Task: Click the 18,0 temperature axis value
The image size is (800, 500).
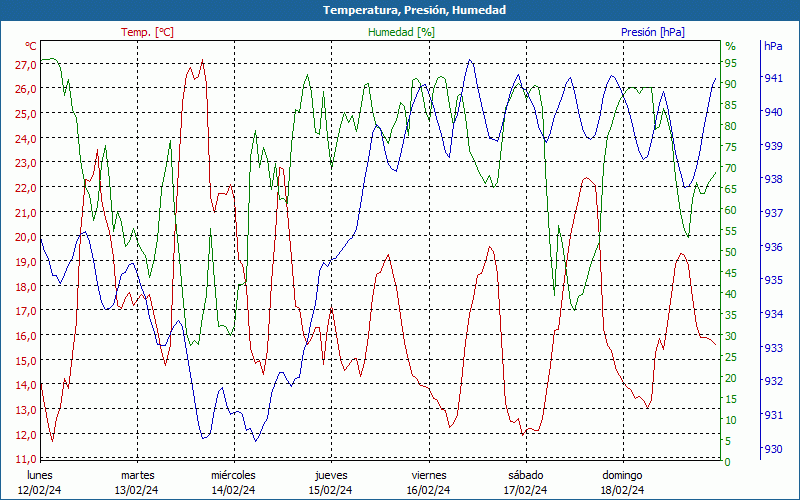Action: [26, 287]
